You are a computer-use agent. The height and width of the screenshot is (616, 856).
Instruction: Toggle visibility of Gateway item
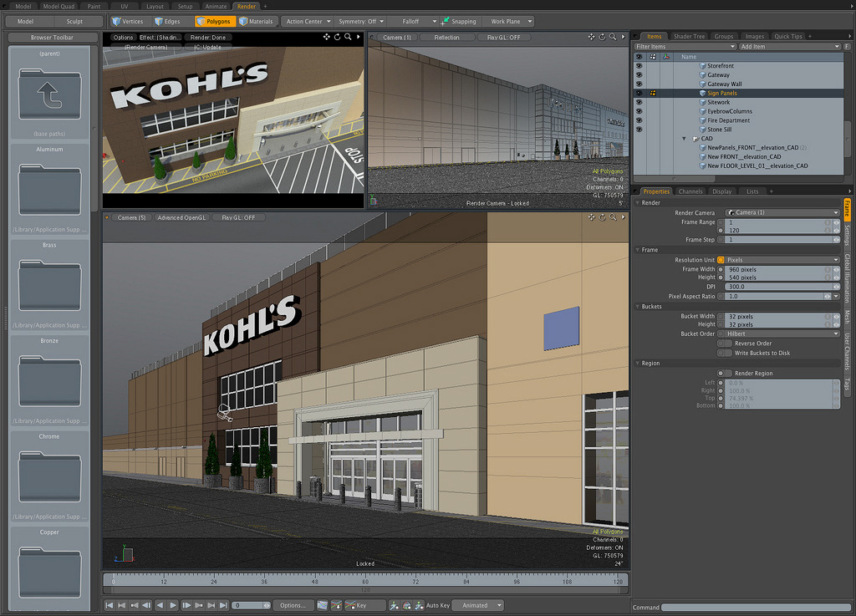tap(639, 75)
